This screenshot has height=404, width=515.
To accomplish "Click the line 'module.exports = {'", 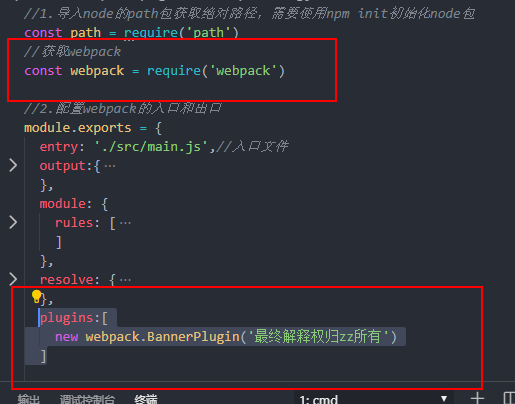I will tap(93, 128).
